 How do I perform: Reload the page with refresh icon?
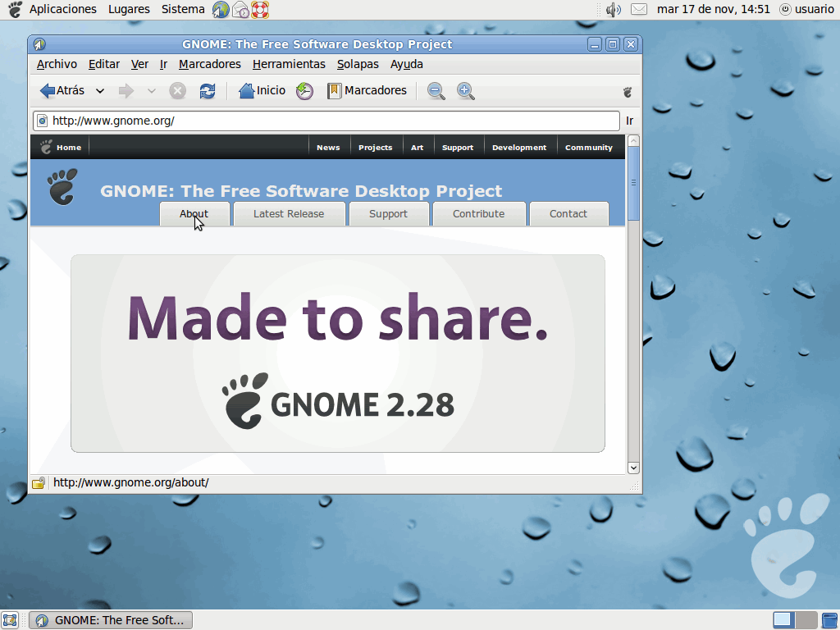click(208, 90)
